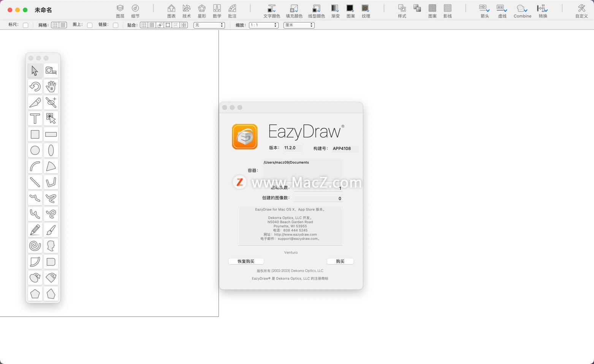Image resolution: width=594 pixels, height=364 pixels.
Task: Choose the wide rectangle tool
Action: tap(51, 134)
